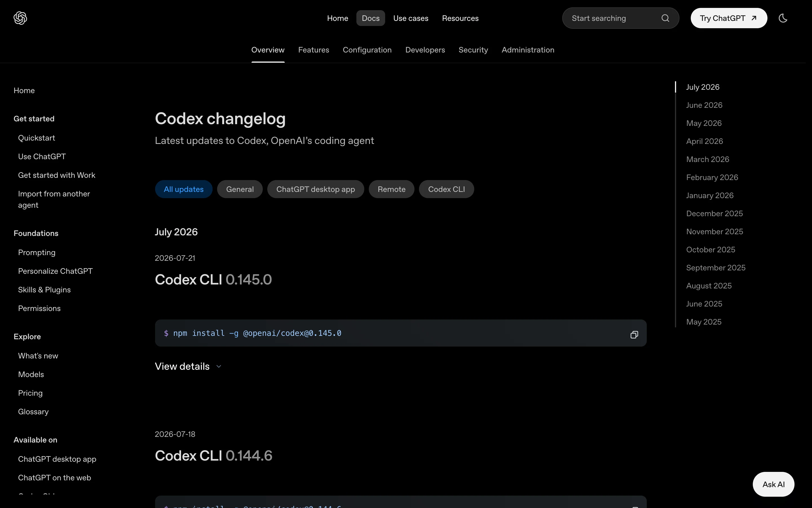Click the 2026-07-18 release date

click(x=175, y=434)
